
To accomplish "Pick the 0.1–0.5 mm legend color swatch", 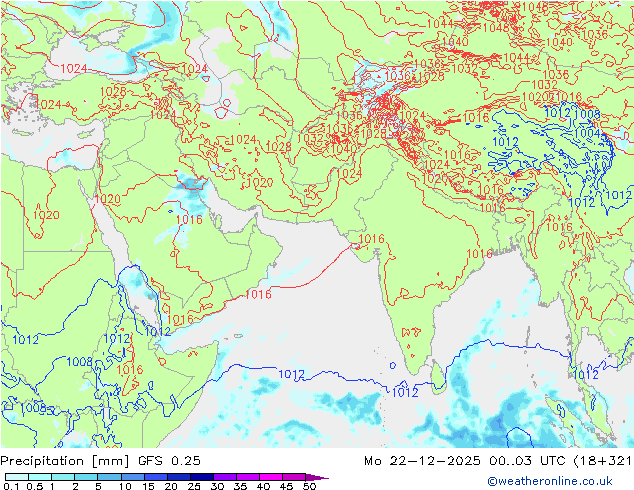I will click(x=17, y=477).
